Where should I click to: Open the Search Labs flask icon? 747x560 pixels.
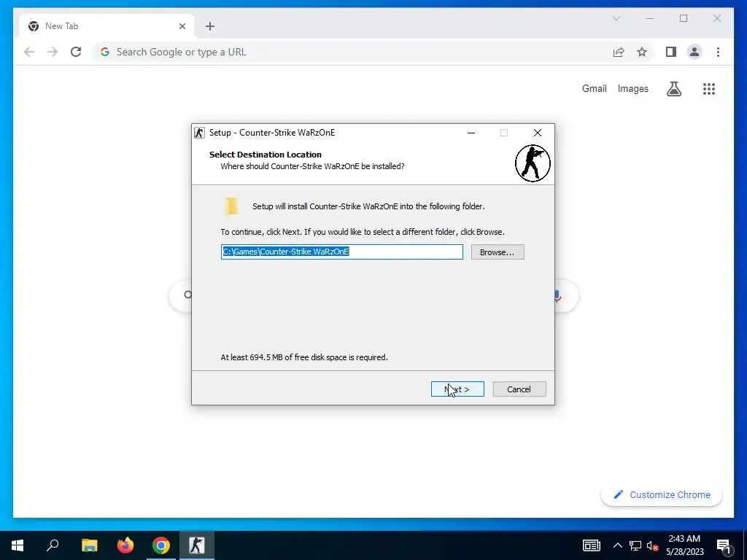[673, 88]
